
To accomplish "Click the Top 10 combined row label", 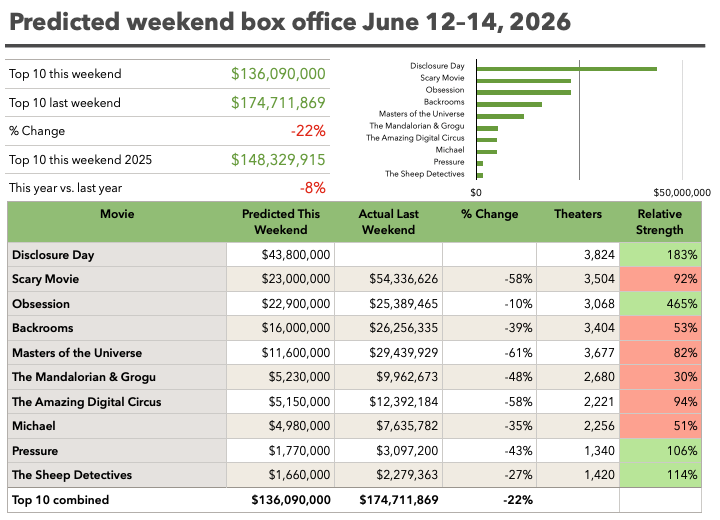I will point(61,500).
